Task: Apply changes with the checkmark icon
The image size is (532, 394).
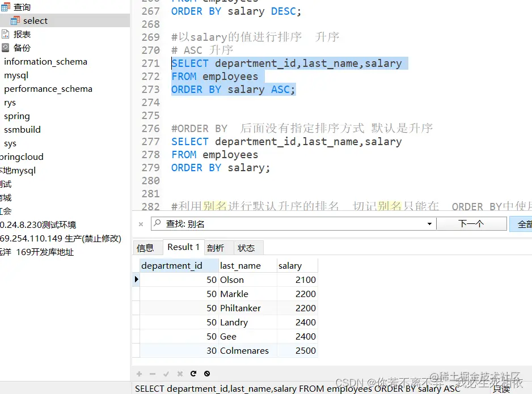Action: click(166, 374)
